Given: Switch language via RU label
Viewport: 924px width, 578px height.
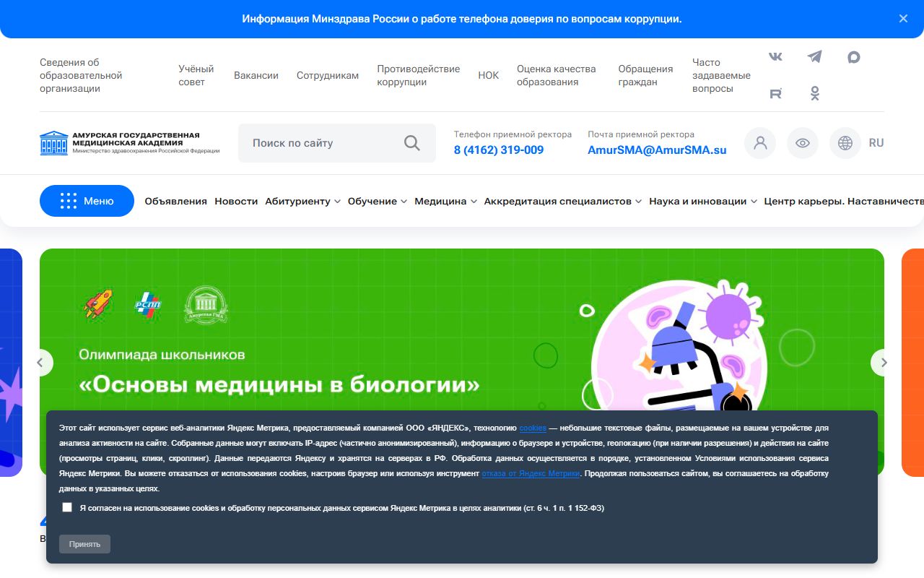Looking at the screenshot, I should tap(876, 143).
